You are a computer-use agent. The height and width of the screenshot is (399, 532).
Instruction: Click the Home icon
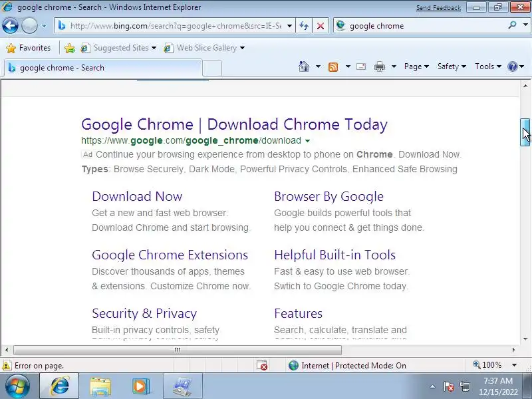click(x=304, y=66)
